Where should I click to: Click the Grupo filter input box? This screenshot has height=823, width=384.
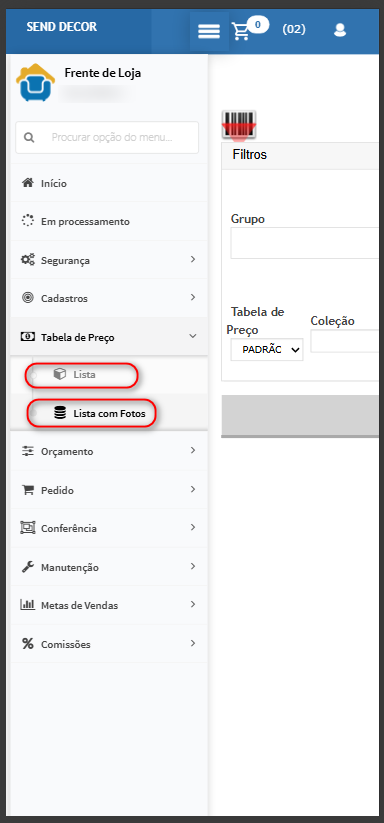point(305,243)
